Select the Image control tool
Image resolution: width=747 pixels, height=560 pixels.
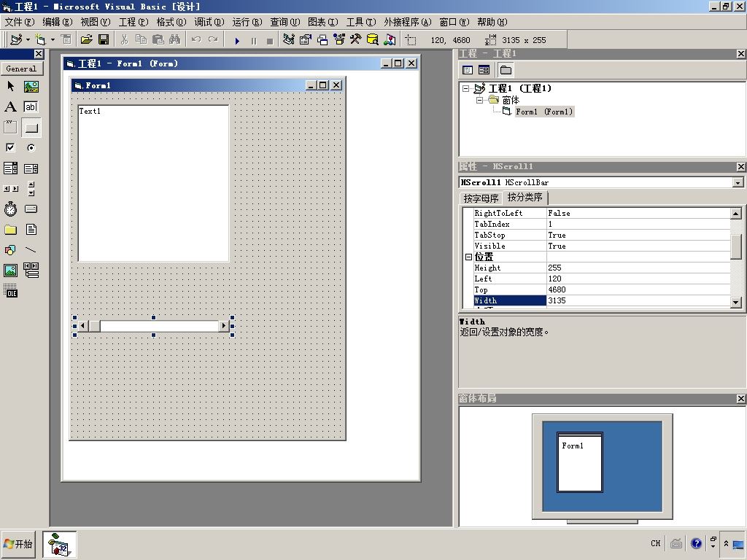coord(10,271)
